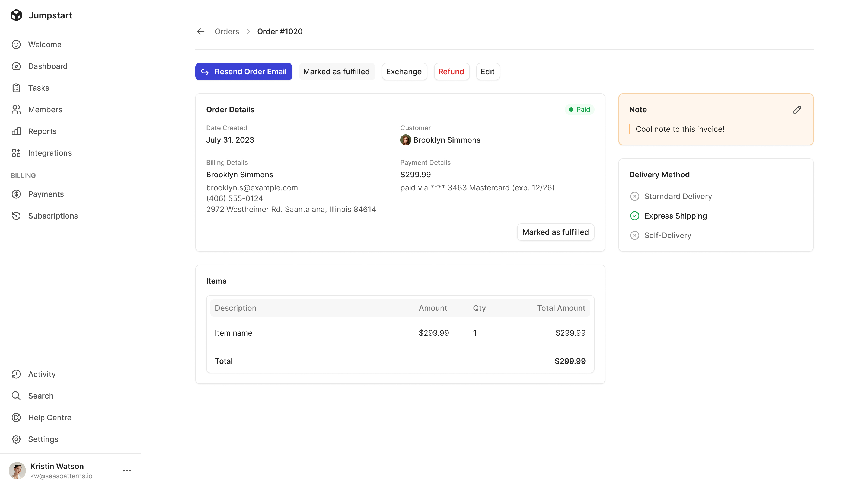
Task: Click Resend Order Email button
Action: pos(244,72)
